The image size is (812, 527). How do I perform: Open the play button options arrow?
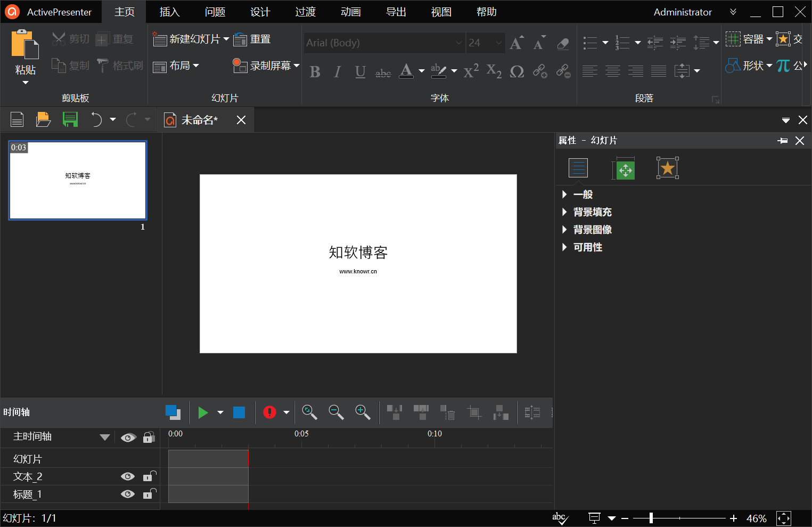pos(220,412)
